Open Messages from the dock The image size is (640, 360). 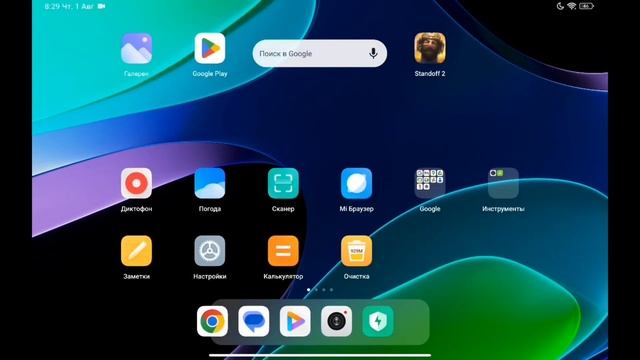[253, 321]
